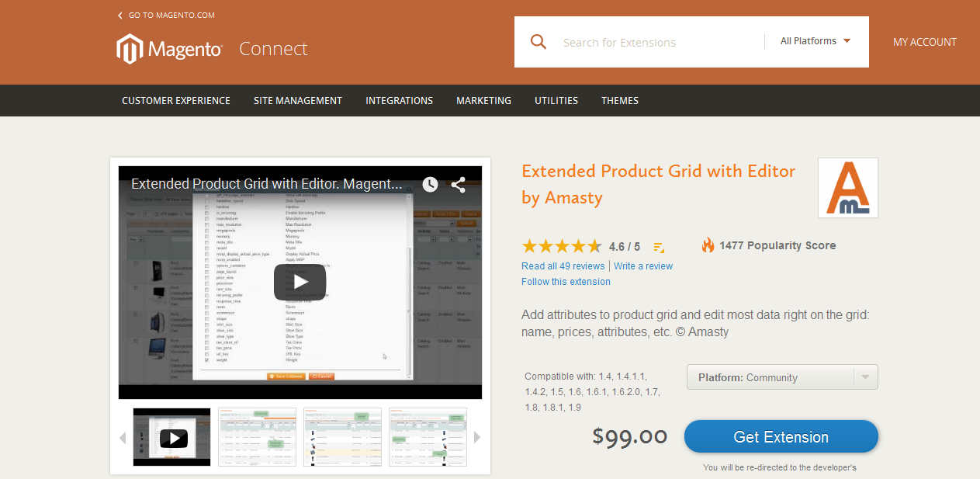Open the Marketing menu
This screenshot has width=980, height=479.
[x=483, y=100]
